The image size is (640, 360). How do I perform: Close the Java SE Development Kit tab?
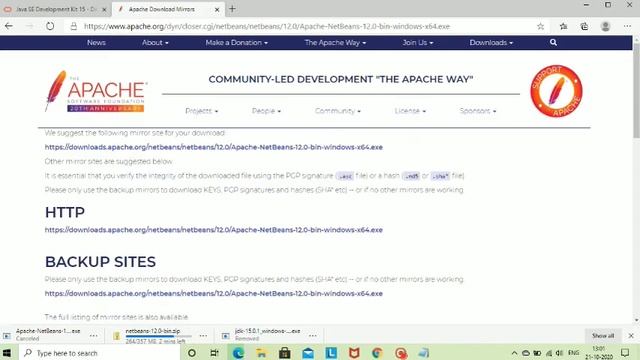point(104,9)
